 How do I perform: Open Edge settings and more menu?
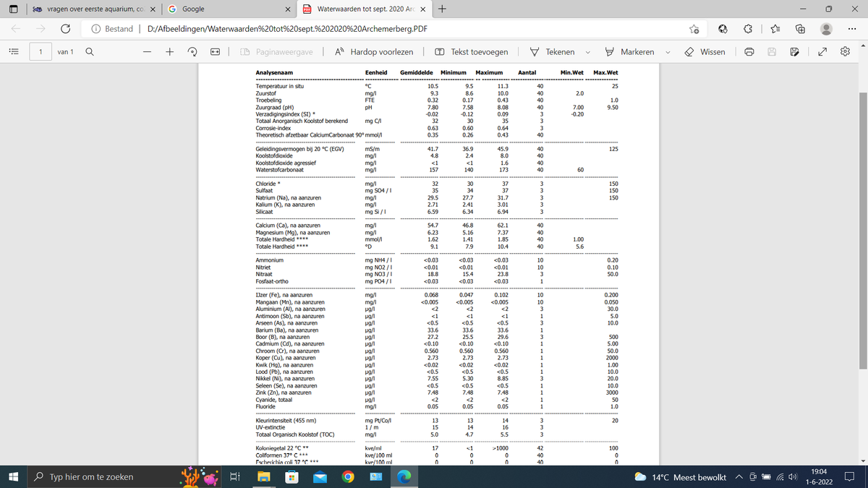(851, 29)
